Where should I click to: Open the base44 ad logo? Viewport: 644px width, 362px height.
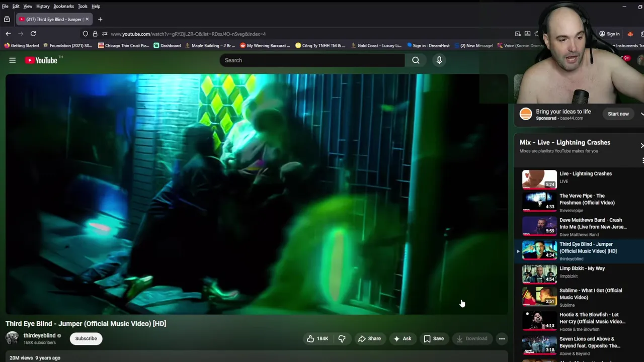coord(526,114)
